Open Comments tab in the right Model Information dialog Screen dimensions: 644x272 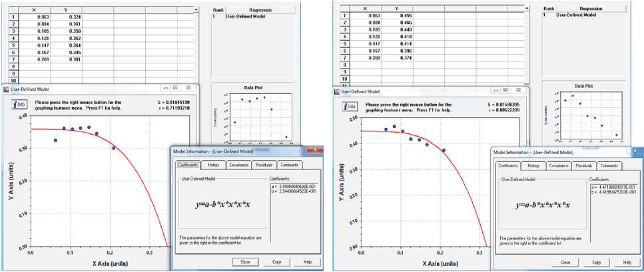click(x=609, y=165)
